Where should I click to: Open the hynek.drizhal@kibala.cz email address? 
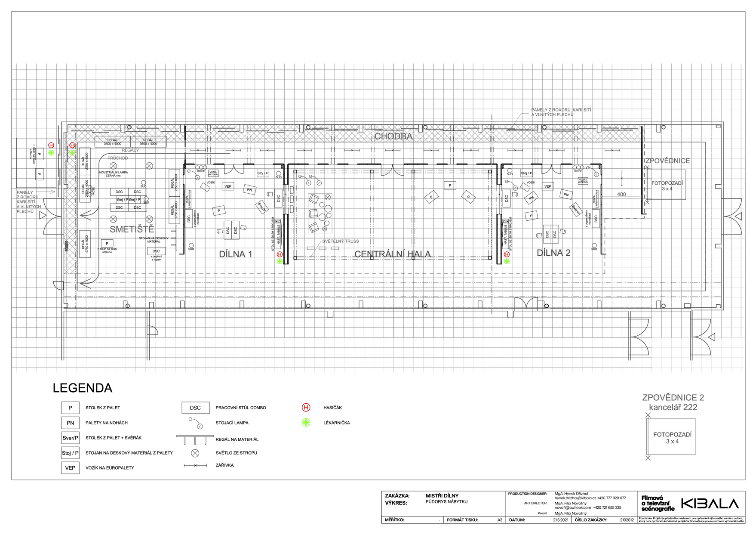tap(575, 498)
